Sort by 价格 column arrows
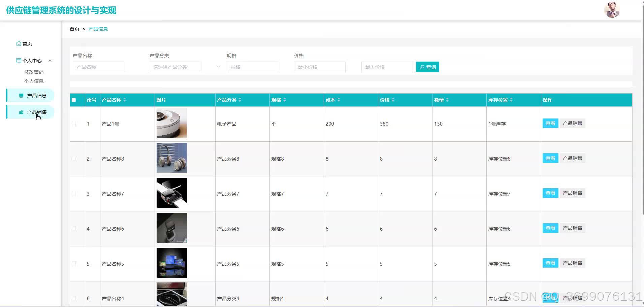644x307 pixels. (393, 100)
